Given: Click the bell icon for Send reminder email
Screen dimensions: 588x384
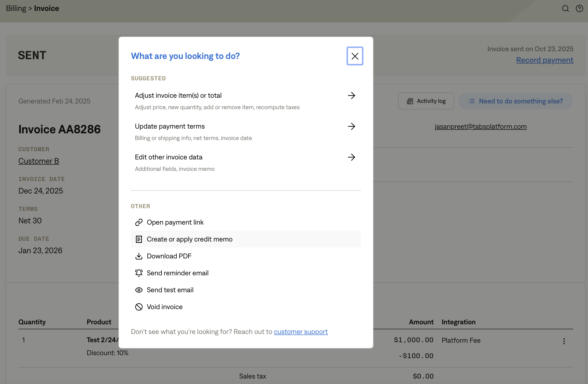Looking at the screenshot, I should (x=139, y=273).
